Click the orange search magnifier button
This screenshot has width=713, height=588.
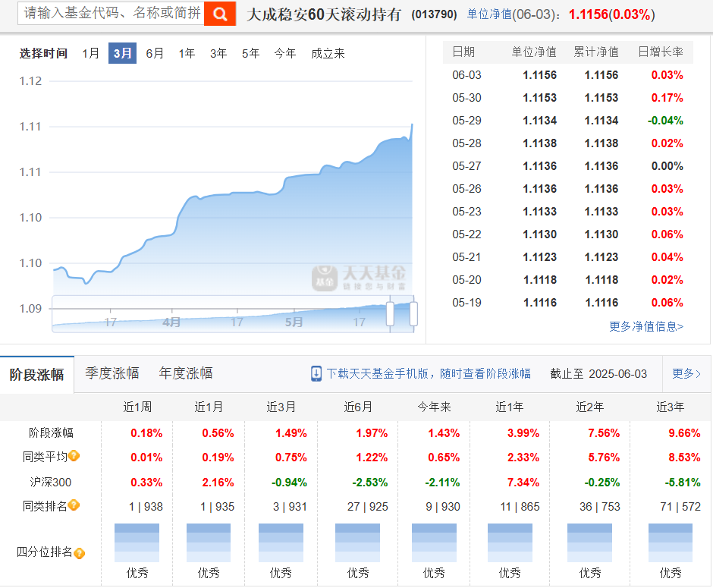[220, 14]
